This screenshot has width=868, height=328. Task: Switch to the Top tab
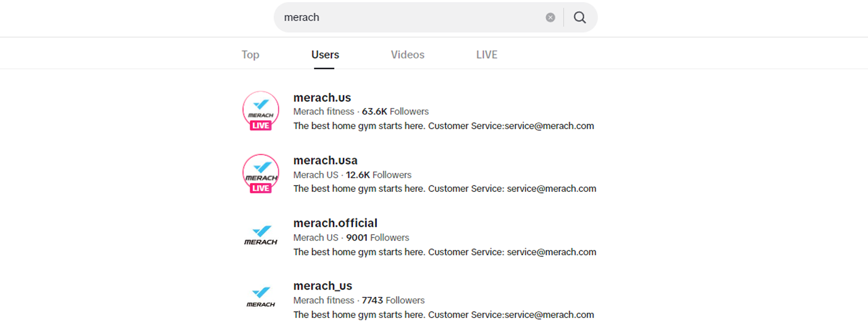pyautogui.click(x=250, y=55)
